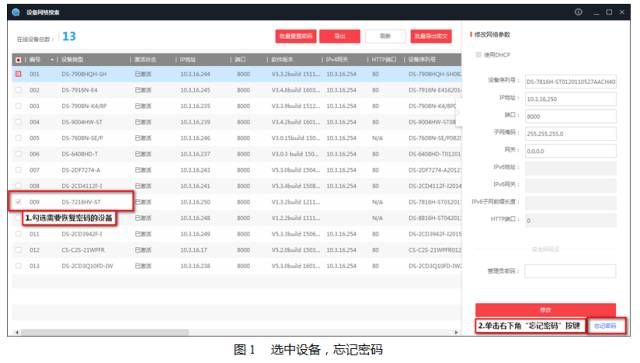
Task: Click the 修改网络参数 panel heading
Action: (492, 35)
